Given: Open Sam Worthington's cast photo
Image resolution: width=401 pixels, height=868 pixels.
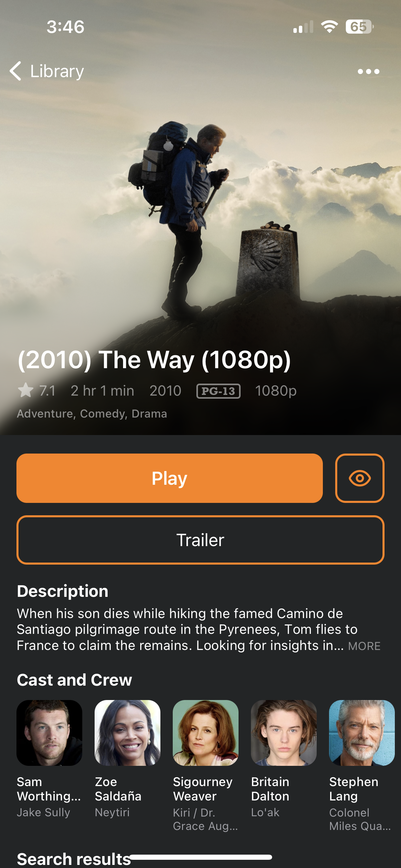Looking at the screenshot, I should [x=49, y=733].
